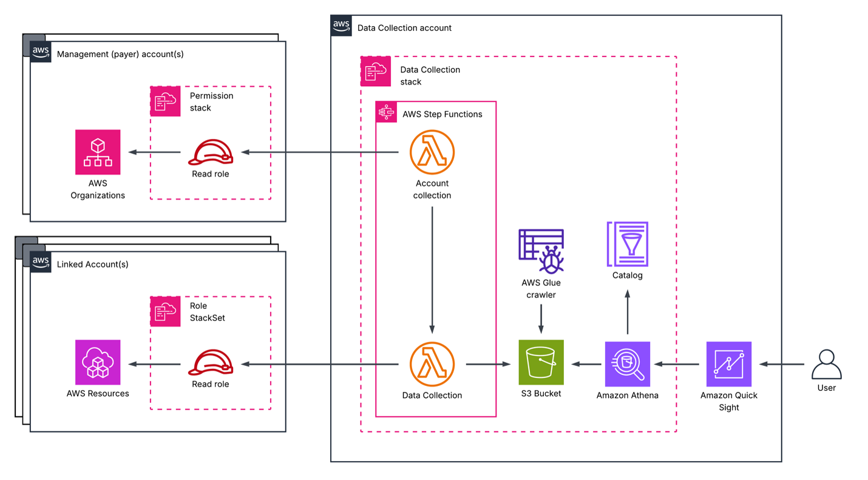
Task: Select the Amazon Quick Sight icon
Action: point(729,364)
